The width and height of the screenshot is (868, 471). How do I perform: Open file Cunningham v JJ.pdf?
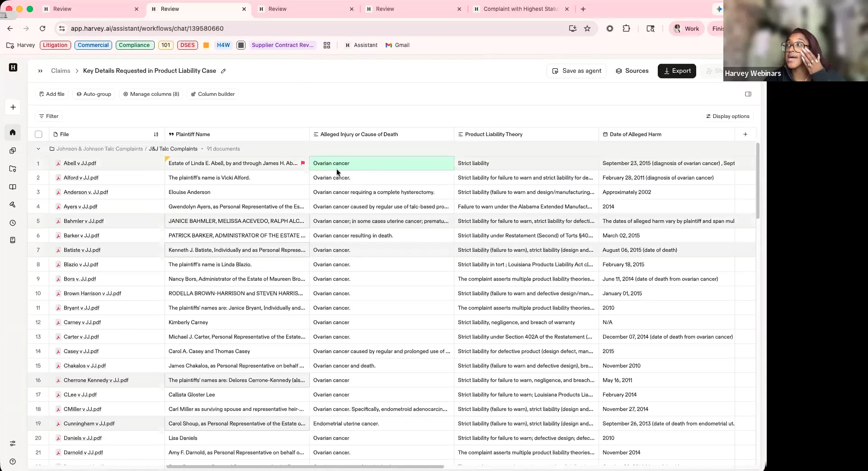tap(89, 424)
